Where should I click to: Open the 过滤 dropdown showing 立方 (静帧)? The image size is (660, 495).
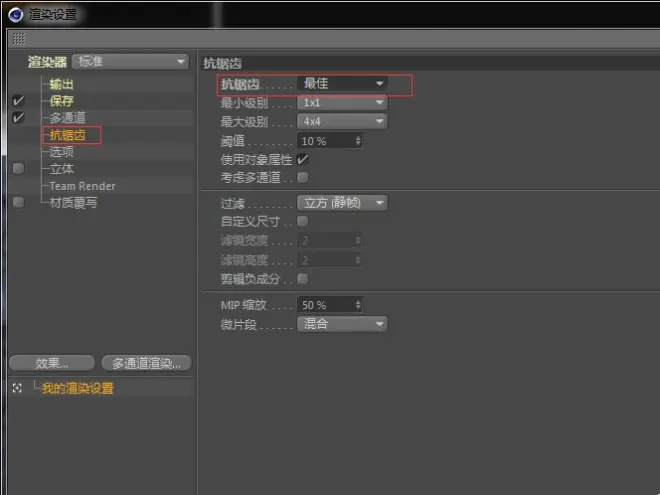(x=342, y=203)
